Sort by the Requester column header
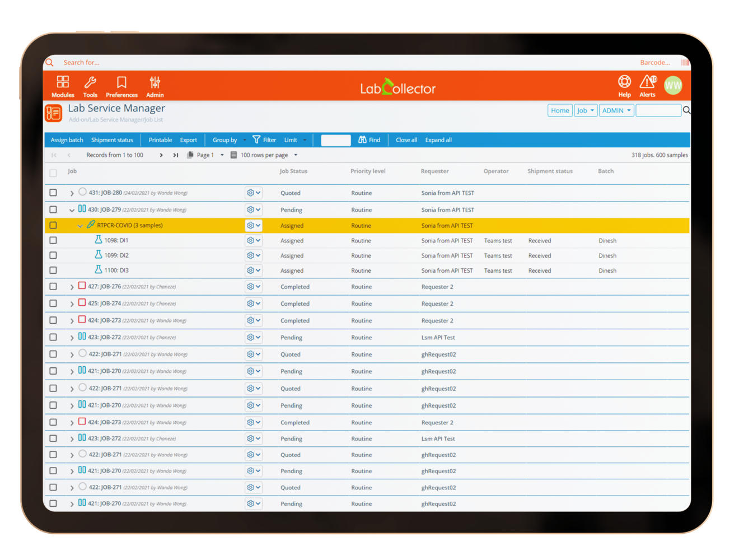This screenshot has width=739, height=560. click(435, 171)
